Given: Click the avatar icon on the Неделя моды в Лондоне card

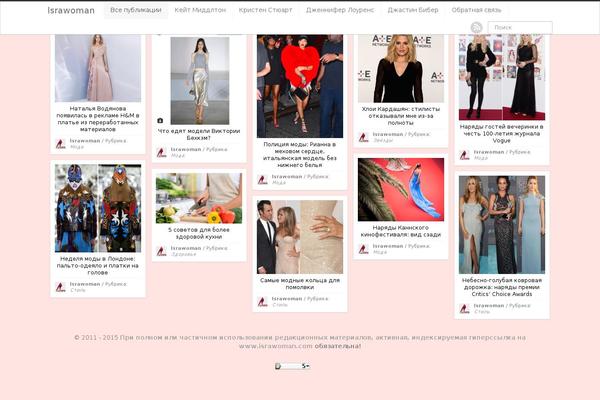Looking at the screenshot, I should coord(60,287).
